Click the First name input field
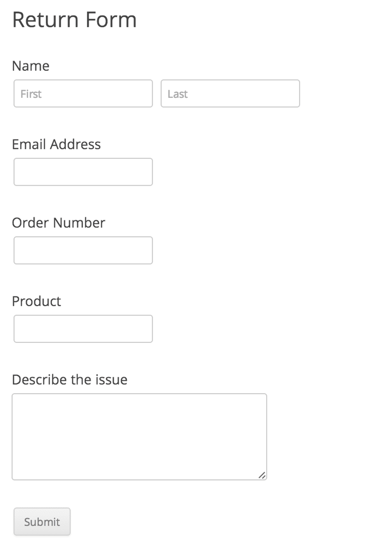Screen dimensions: 392x553 coord(83,93)
